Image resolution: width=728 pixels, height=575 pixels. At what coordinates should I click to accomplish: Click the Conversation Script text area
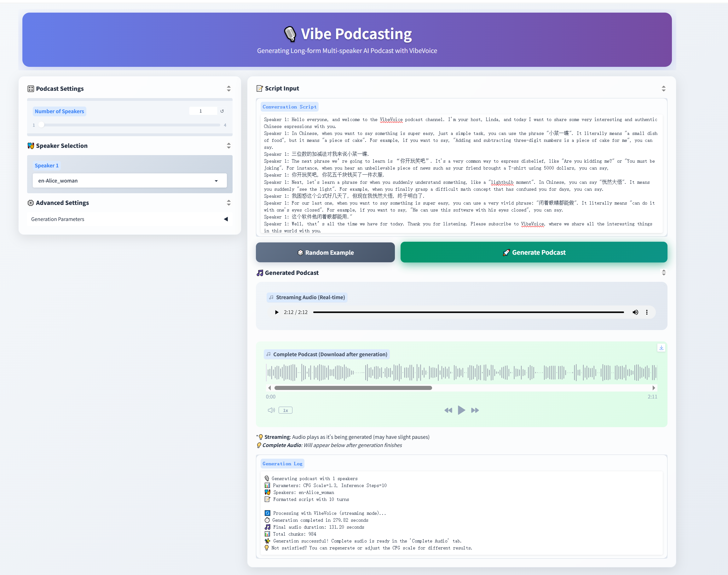coord(461,175)
